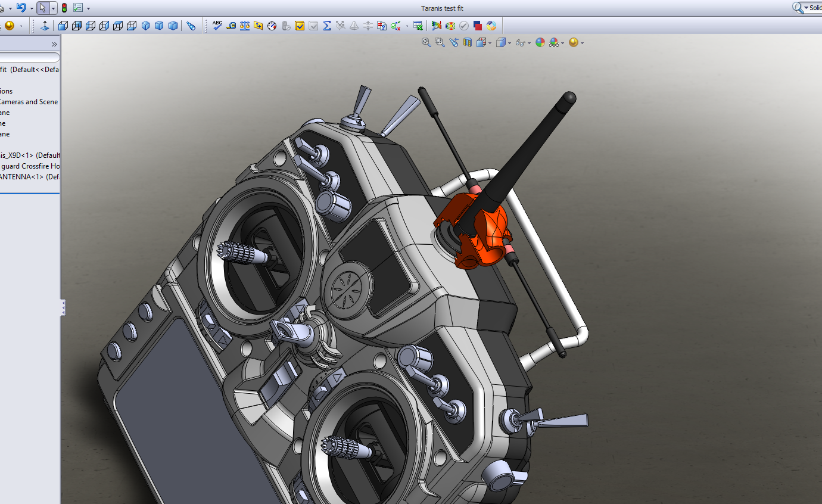Image resolution: width=822 pixels, height=504 pixels.
Task: Select the 'ANTENNA<1> (Def' component
Action: pos(30,177)
